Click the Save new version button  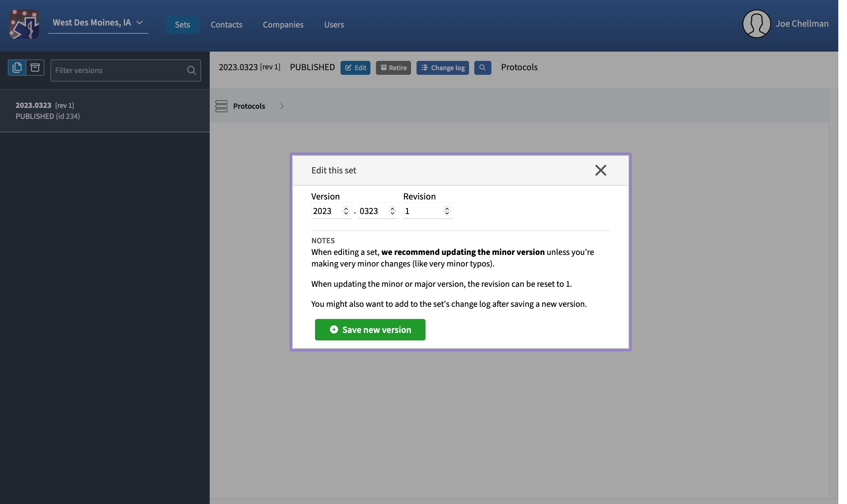[370, 329]
